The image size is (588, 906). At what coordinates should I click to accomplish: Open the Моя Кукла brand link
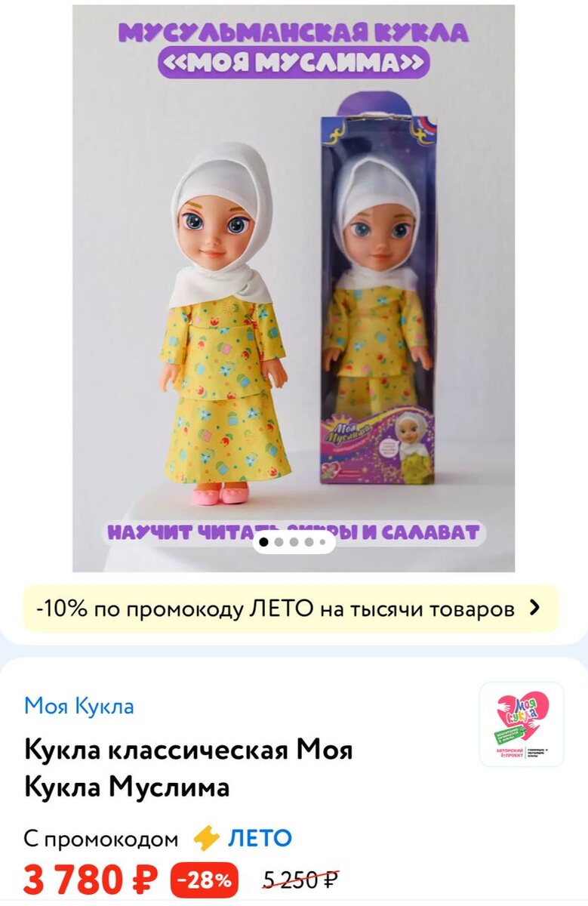click(x=79, y=706)
